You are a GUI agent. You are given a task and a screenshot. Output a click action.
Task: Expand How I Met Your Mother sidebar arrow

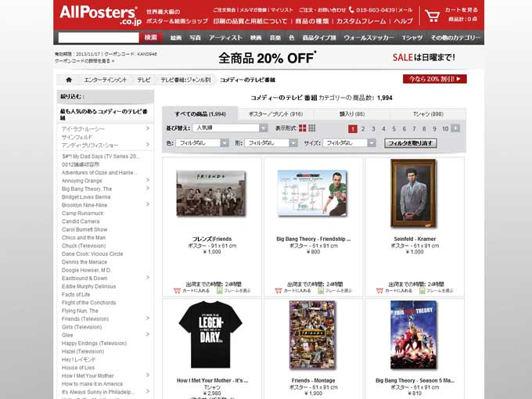point(148,375)
